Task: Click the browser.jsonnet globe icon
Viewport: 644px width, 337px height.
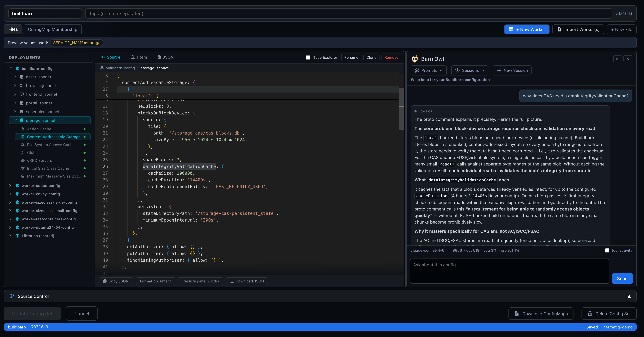Action: [22, 86]
